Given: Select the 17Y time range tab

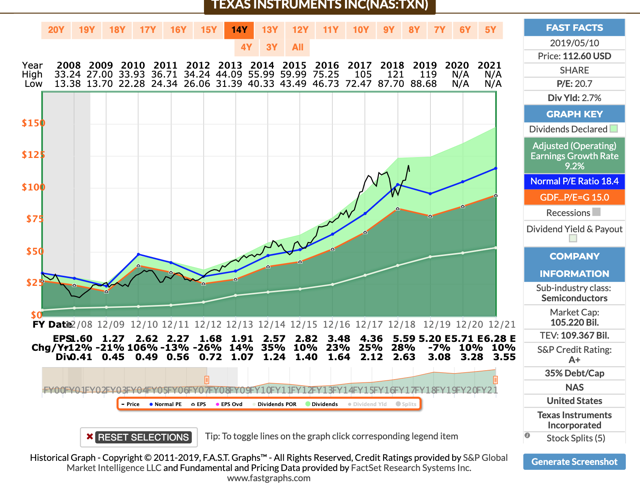Looking at the screenshot, I should 148,30.
